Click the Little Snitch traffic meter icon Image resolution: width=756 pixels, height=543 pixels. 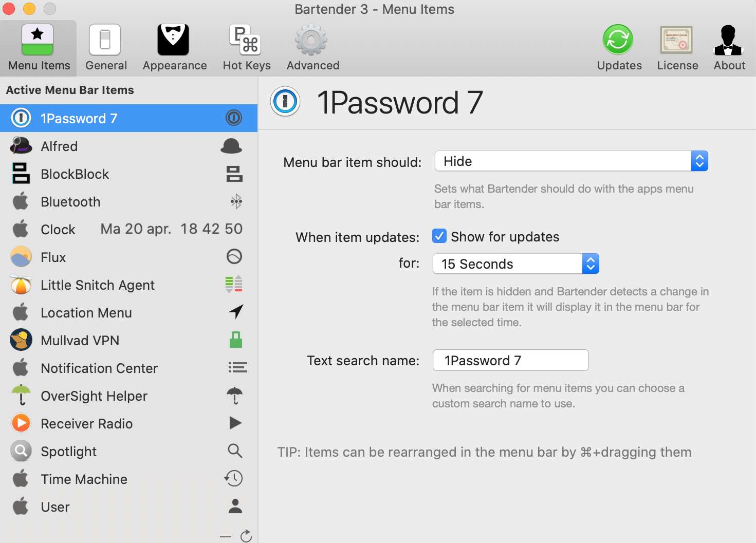point(234,284)
